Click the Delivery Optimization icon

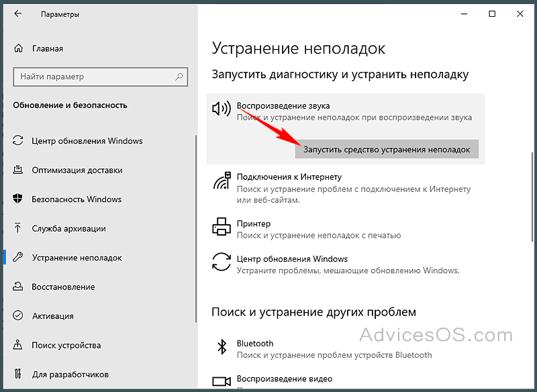coord(18,170)
